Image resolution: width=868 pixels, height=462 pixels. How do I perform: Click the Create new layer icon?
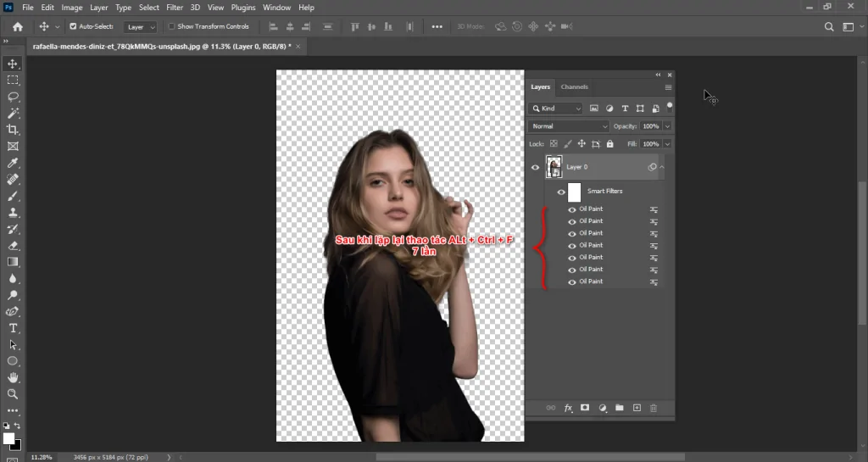point(637,408)
